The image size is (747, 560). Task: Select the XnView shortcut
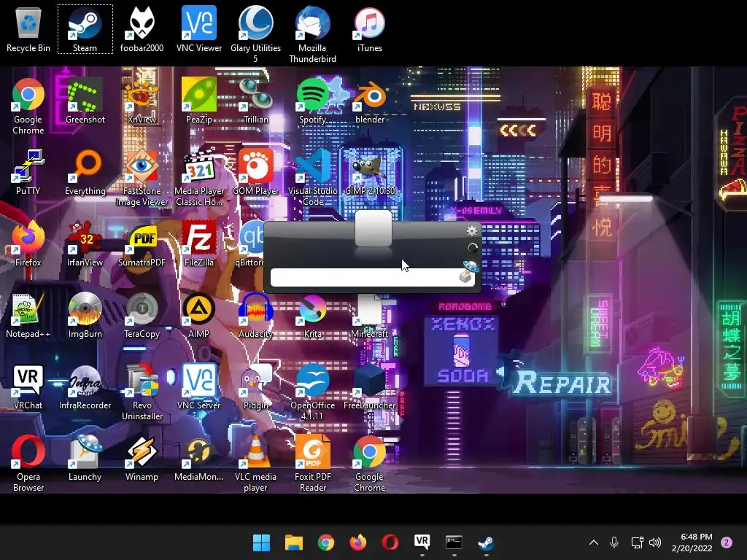click(142, 101)
